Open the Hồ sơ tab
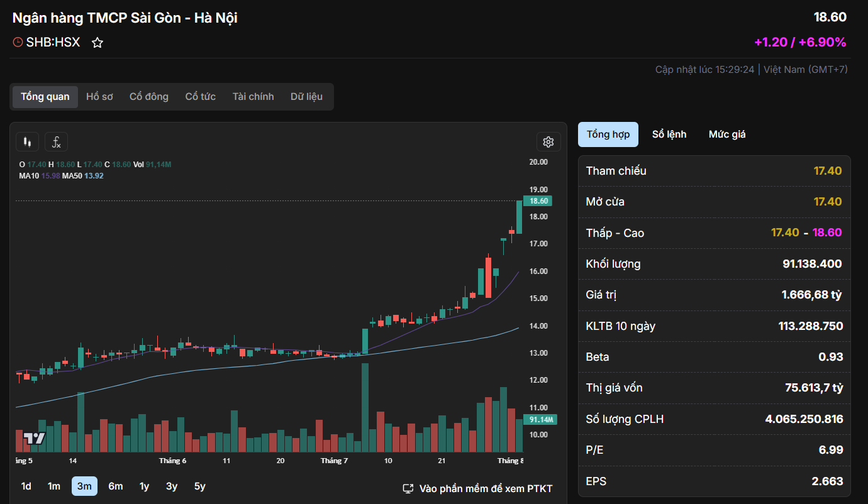Viewport: 868px width, 504px height. pos(99,97)
